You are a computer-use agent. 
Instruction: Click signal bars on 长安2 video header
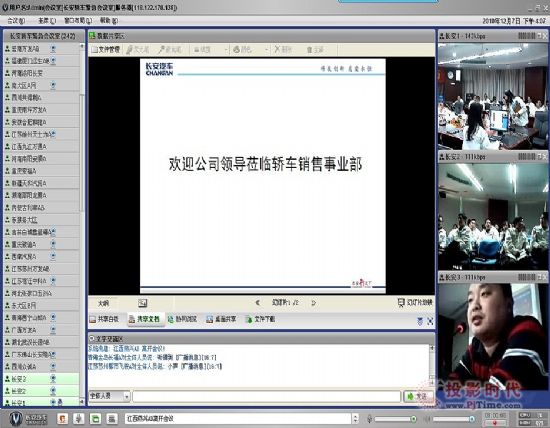[526, 156]
